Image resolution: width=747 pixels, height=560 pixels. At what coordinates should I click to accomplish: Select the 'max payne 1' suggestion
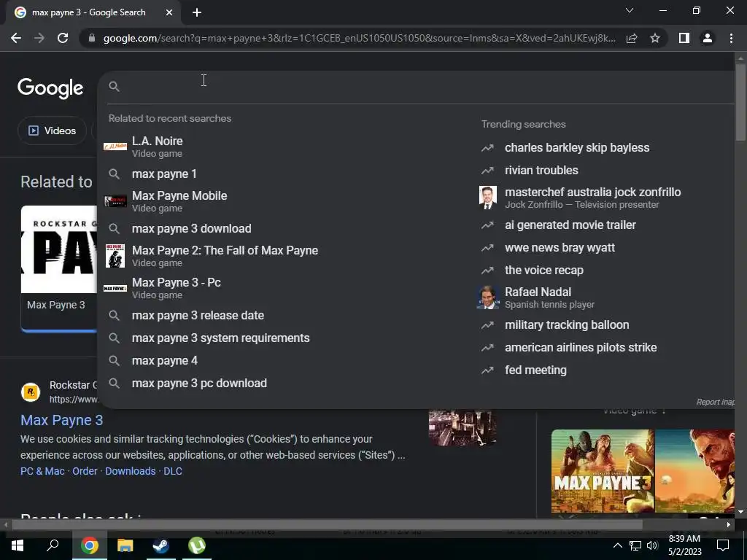[286, 174]
